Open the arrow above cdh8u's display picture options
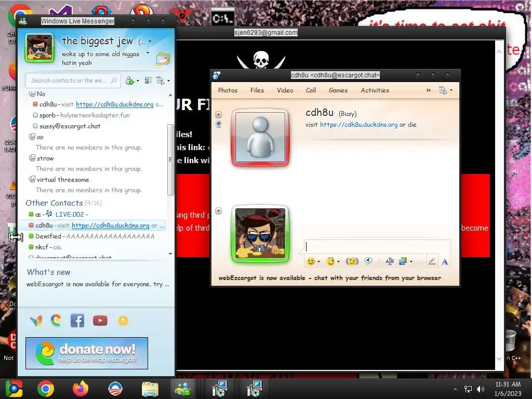This screenshot has width=532, height=399. [219, 115]
